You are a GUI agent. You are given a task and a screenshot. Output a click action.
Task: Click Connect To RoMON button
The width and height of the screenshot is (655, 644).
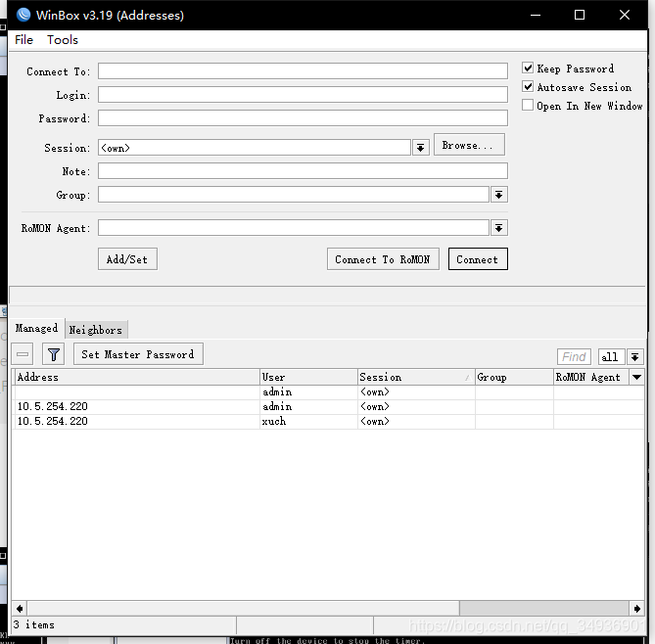383,259
